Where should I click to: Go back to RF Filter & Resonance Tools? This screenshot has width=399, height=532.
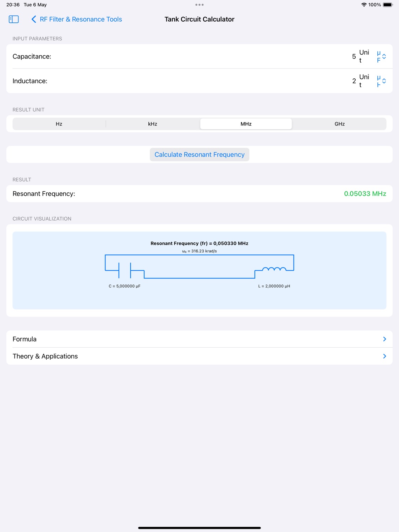click(x=77, y=19)
